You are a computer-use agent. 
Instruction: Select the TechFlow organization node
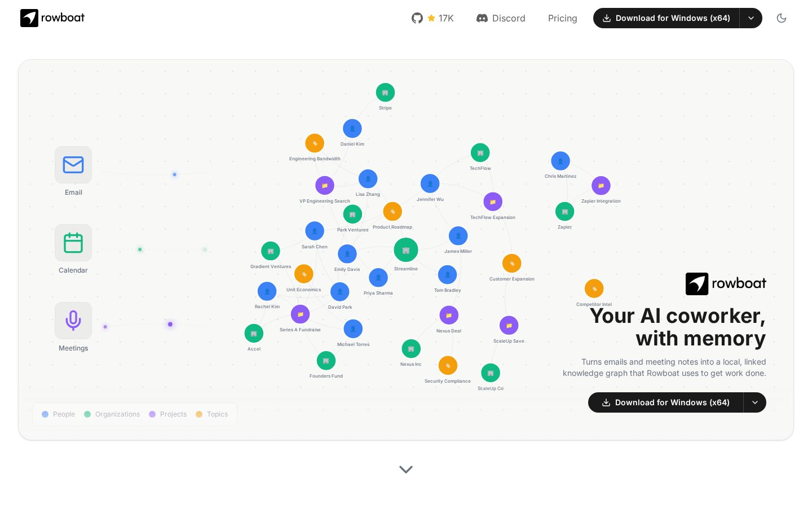(x=480, y=153)
